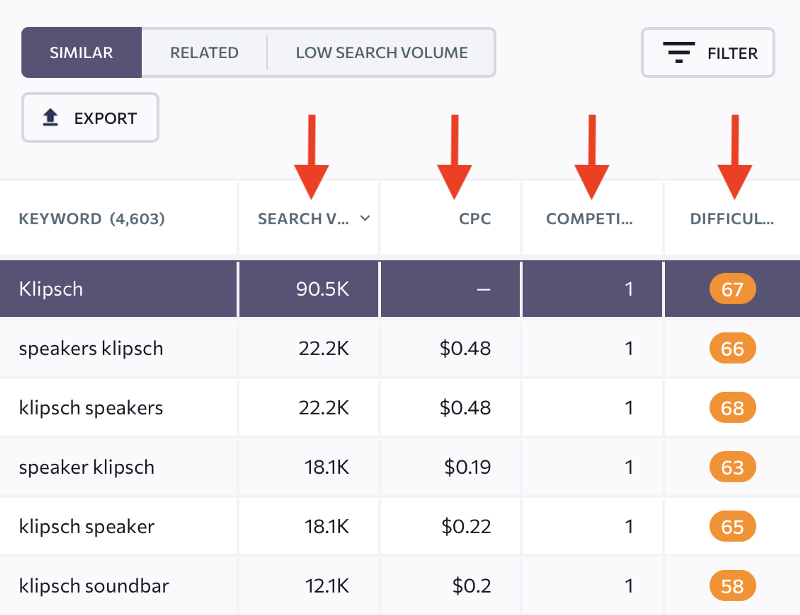The width and height of the screenshot is (800, 615).
Task: Select the Low Search Volume tab
Action: click(382, 53)
